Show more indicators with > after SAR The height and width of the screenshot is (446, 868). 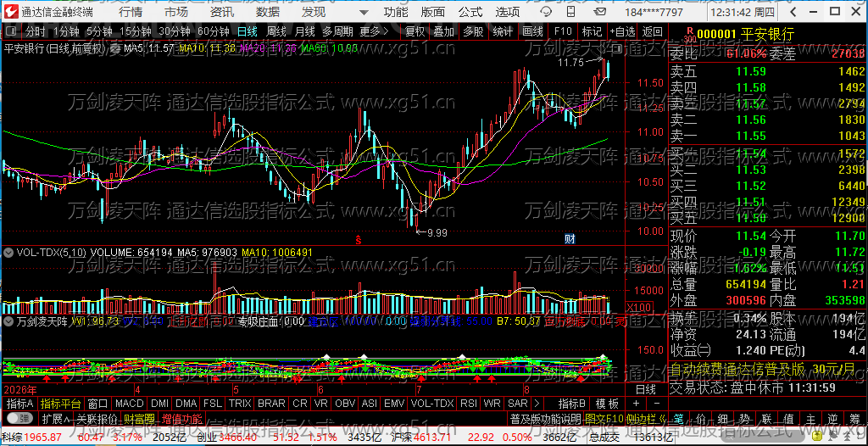point(537,404)
